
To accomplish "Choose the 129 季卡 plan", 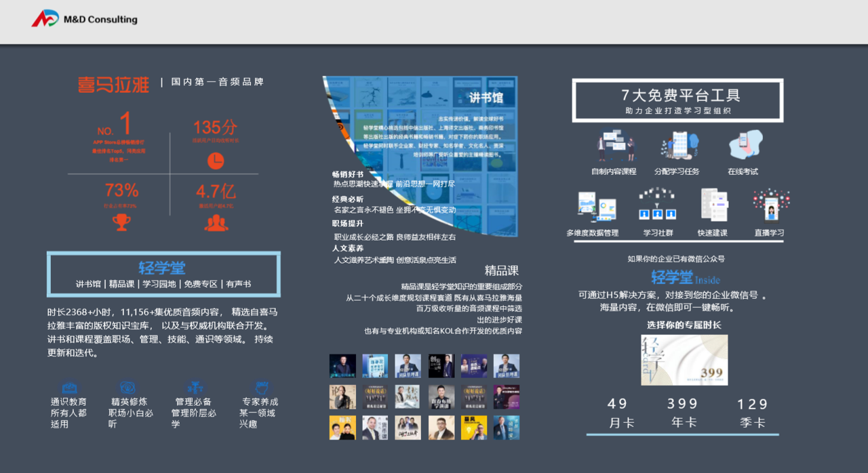I will pyautogui.click(x=753, y=413).
